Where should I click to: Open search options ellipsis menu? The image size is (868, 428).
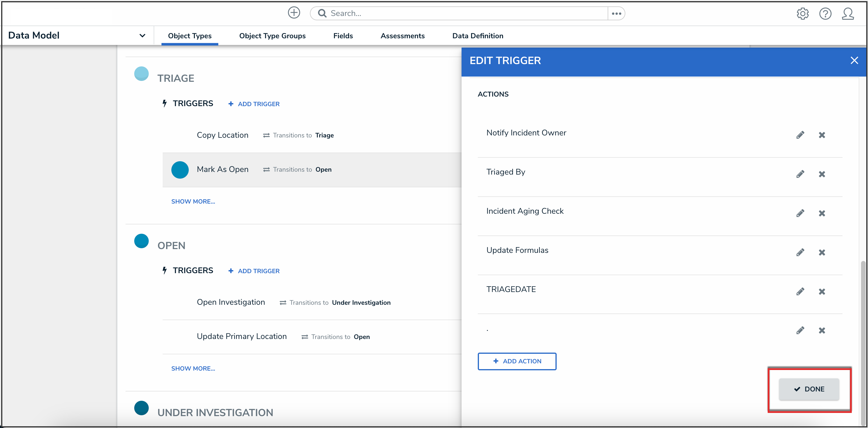click(616, 13)
